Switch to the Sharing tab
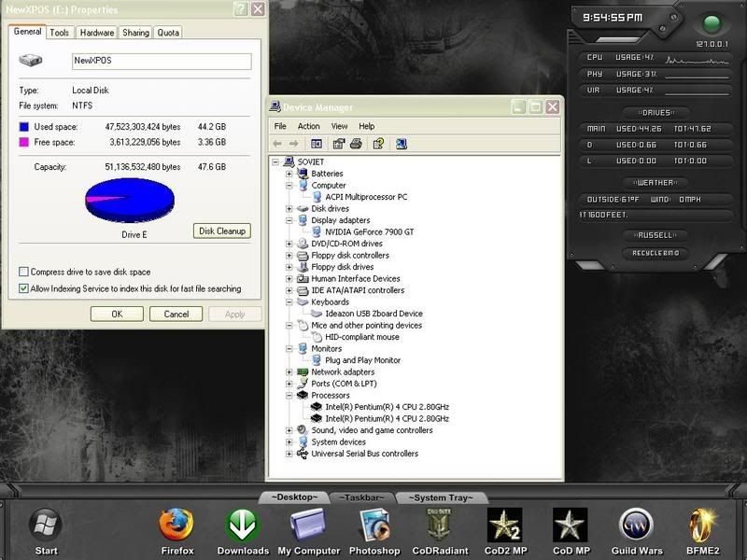Image resolution: width=747 pixels, height=560 pixels. point(135,33)
